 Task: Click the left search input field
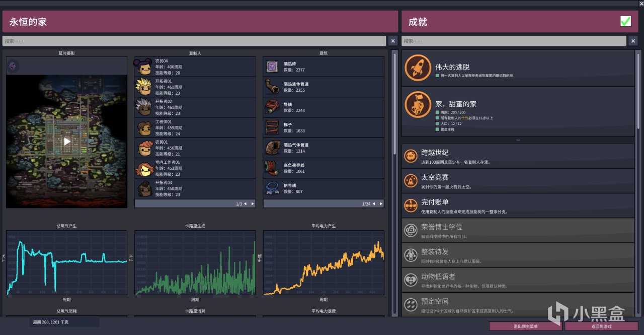(x=194, y=41)
